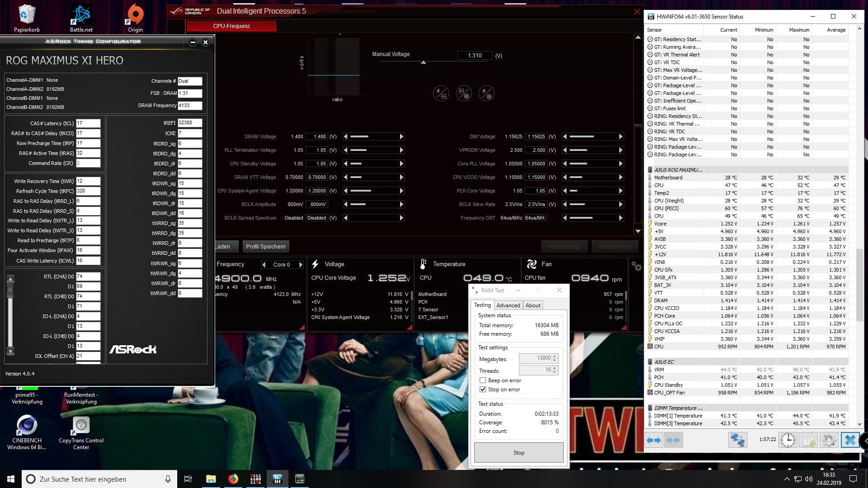Click lightning/fan circular icon in DIP5
868x488 pixels.
486,94
